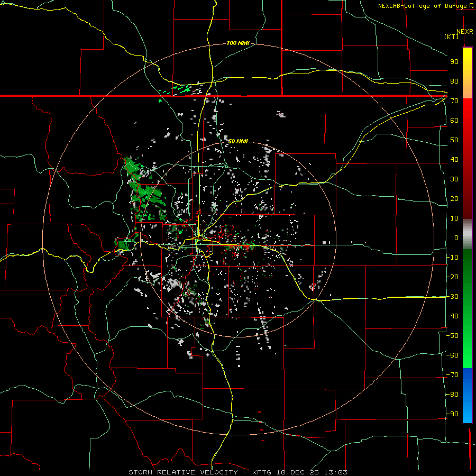Click the 80 value on velocity scale
Image resolution: width=476 pixels, height=476 pixels.
[x=454, y=81]
